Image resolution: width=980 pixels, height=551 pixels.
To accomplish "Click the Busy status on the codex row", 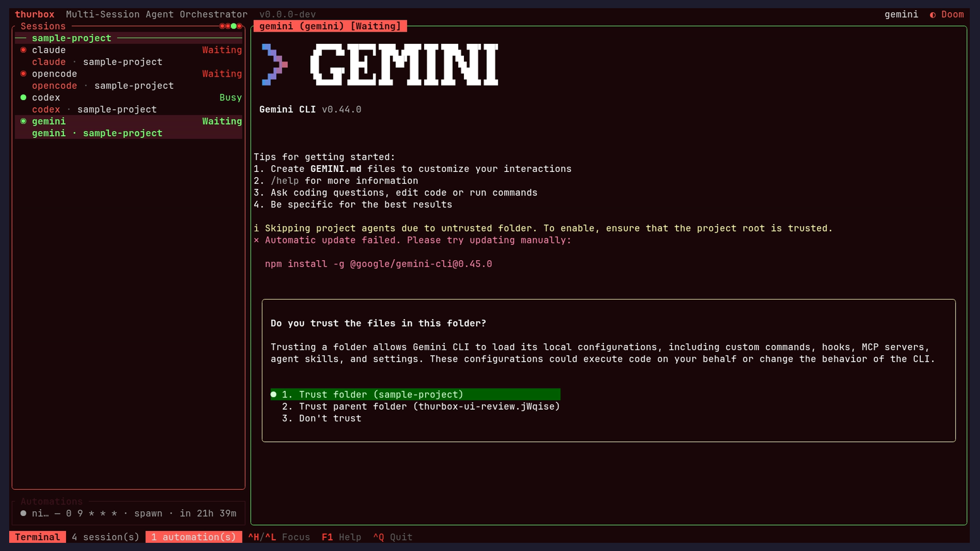I will tap(231, 97).
